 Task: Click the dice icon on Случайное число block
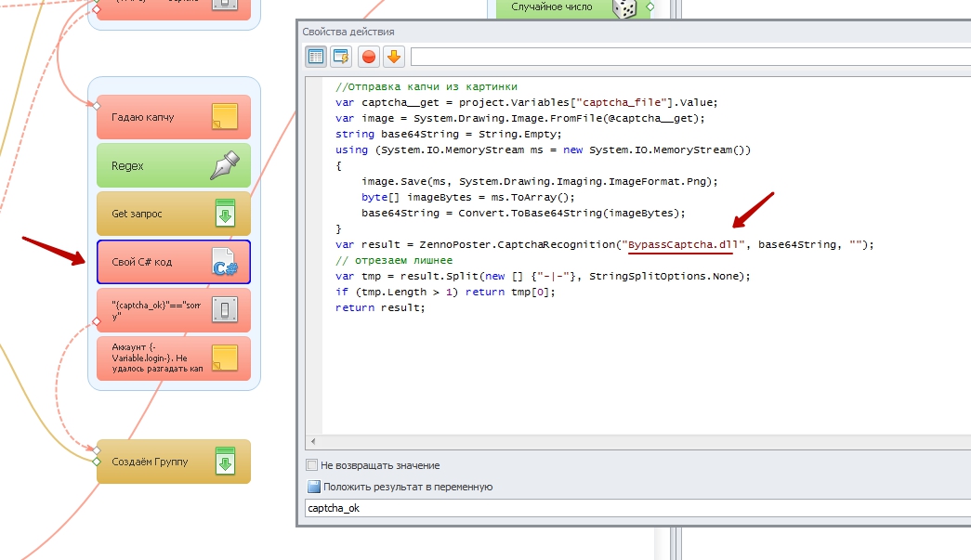click(x=623, y=7)
